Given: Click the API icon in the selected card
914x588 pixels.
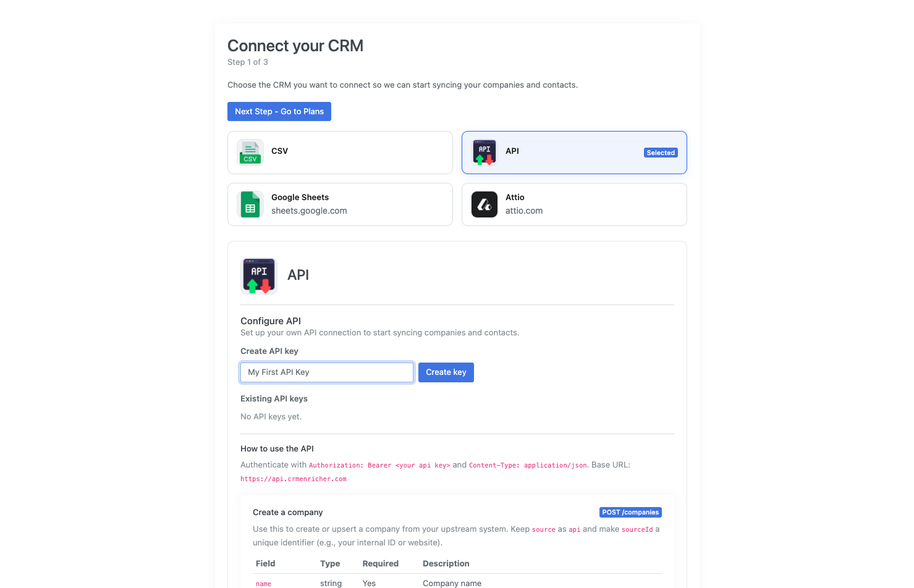Looking at the screenshot, I should coord(485,153).
